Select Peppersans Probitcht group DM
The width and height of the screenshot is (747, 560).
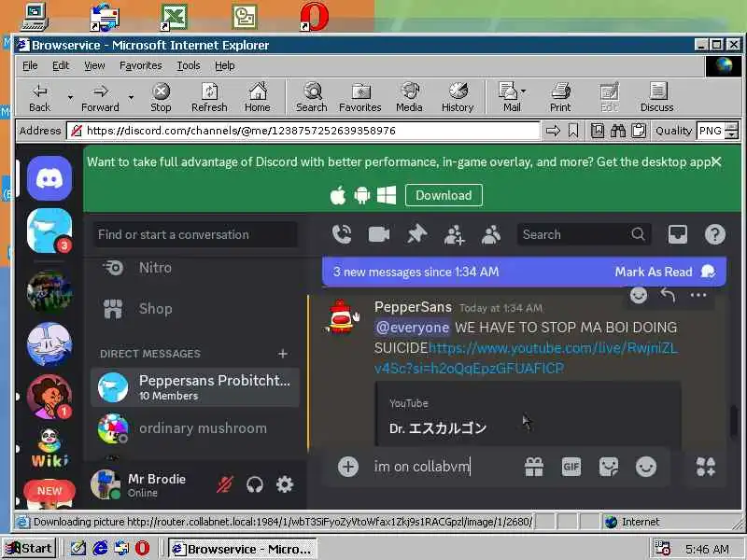pos(195,387)
